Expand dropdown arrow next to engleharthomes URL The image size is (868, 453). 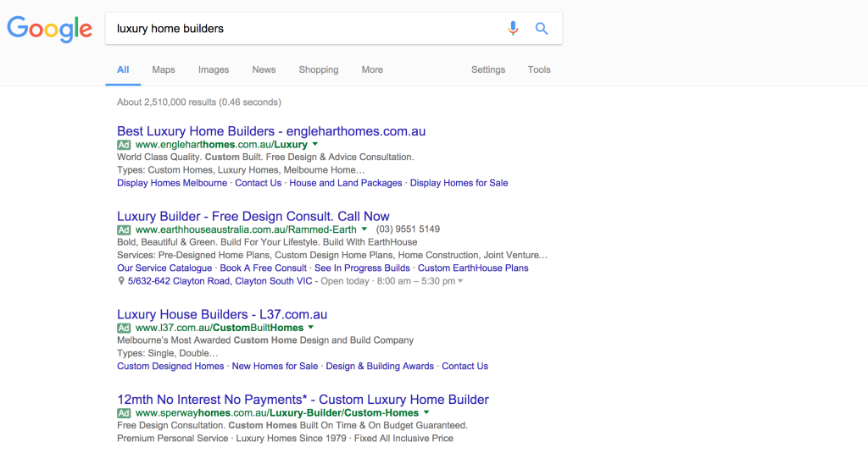pyautogui.click(x=315, y=144)
